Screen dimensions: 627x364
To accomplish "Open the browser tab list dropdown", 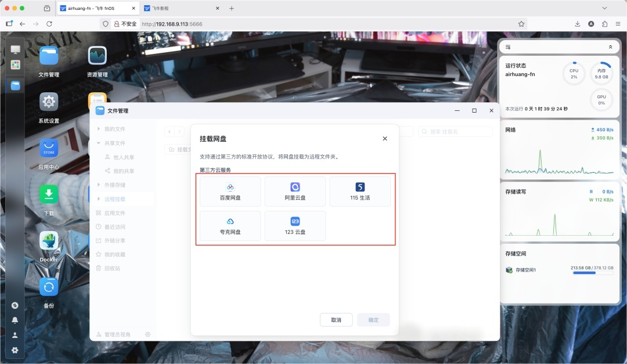I will point(604,8).
